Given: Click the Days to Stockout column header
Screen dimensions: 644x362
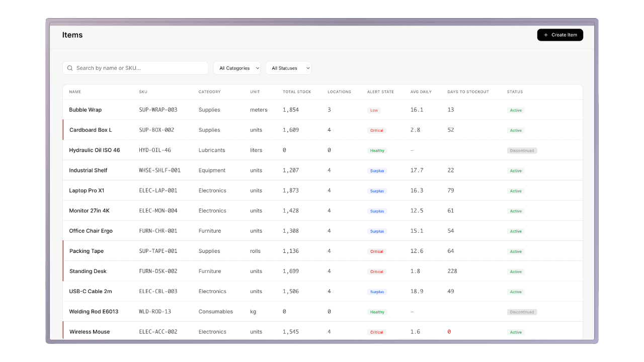Looking at the screenshot, I should tap(468, 92).
